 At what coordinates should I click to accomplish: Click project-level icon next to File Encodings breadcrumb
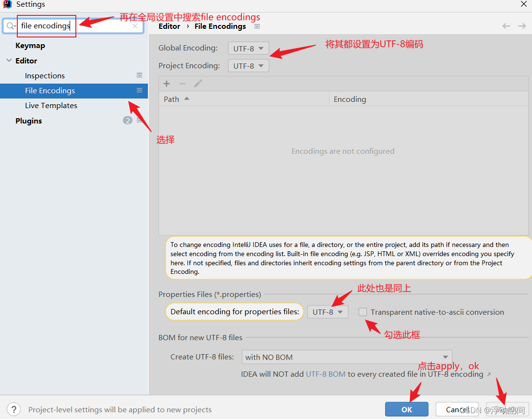click(257, 26)
